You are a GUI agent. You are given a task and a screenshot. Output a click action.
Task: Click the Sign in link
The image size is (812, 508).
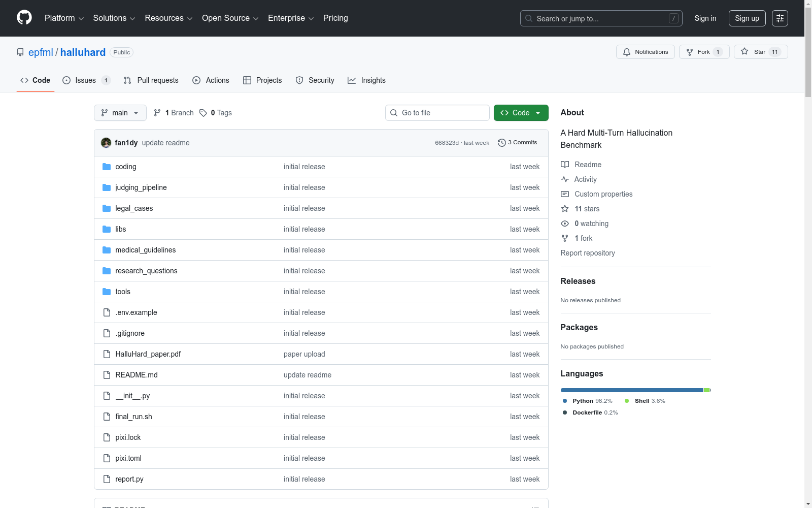pos(705,18)
